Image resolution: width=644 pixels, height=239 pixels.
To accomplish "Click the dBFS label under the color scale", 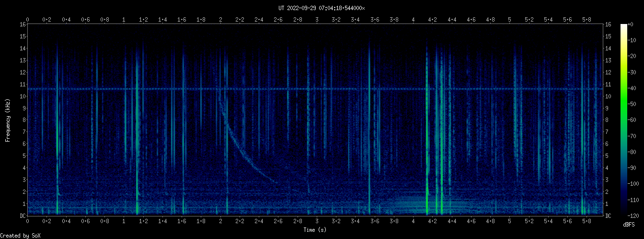I will pyautogui.click(x=629, y=224).
